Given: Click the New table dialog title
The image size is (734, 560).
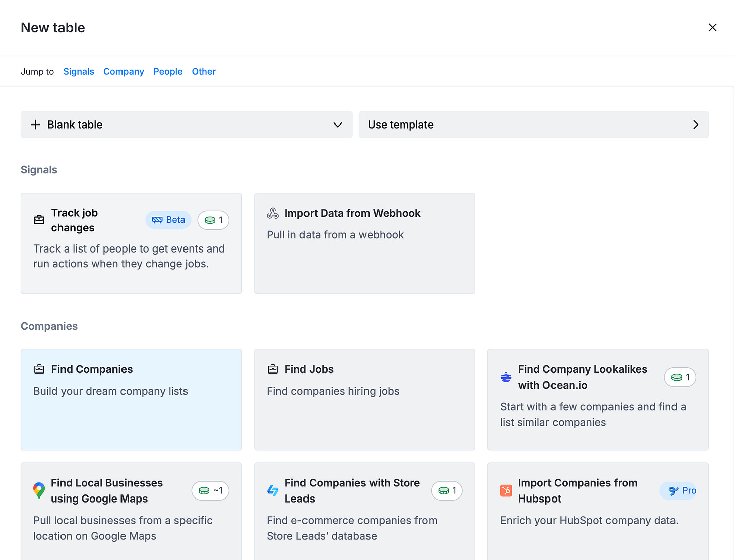Looking at the screenshot, I should [53, 28].
